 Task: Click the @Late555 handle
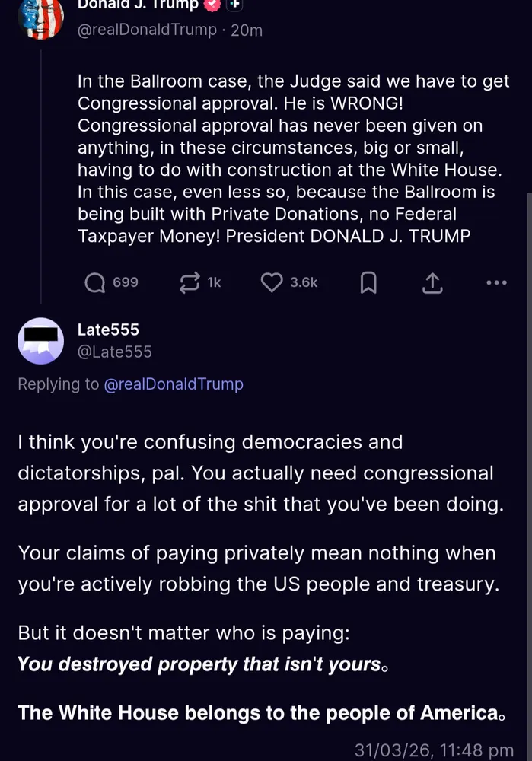point(115,352)
